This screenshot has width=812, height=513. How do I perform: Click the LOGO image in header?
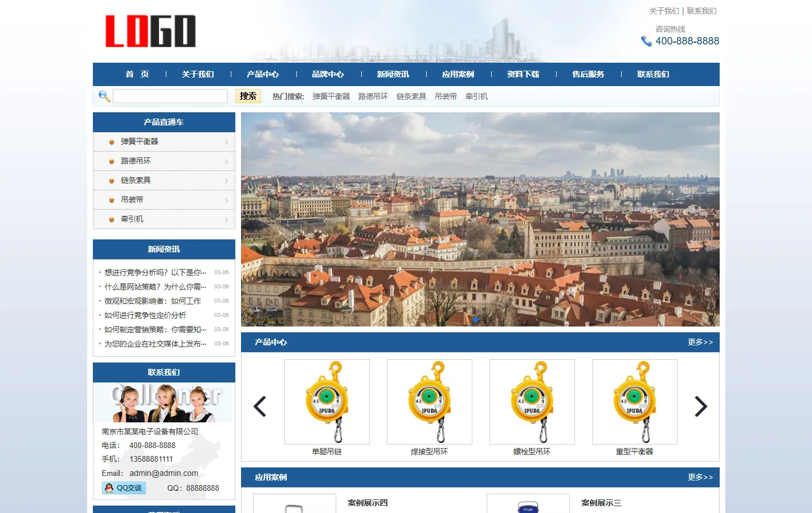(150, 31)
